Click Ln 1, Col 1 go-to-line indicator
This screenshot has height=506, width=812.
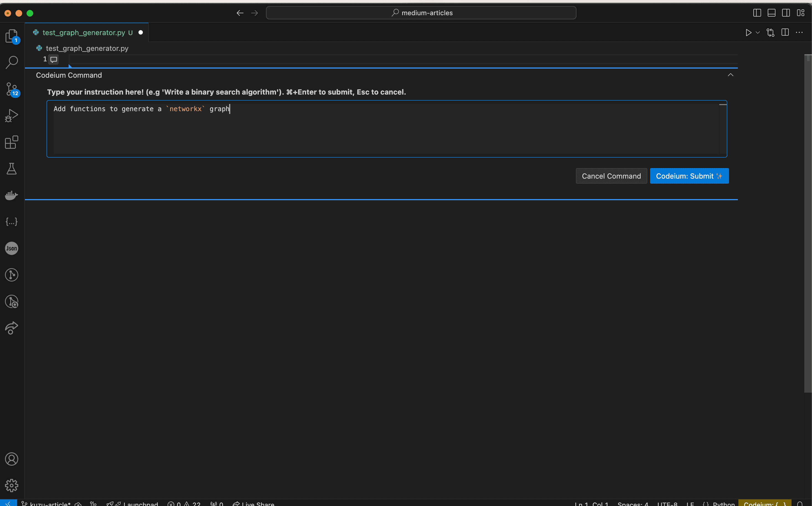pos(591,503)
